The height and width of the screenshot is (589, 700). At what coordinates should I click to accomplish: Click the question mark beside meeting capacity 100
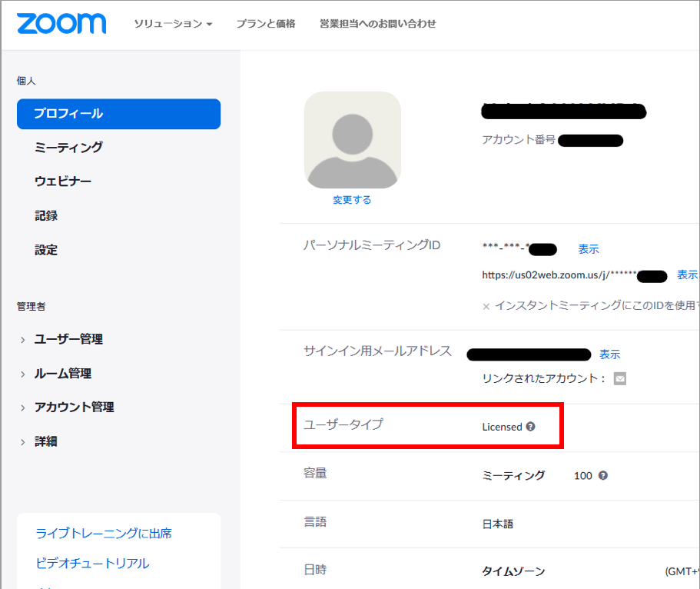(x=603, y=475)
